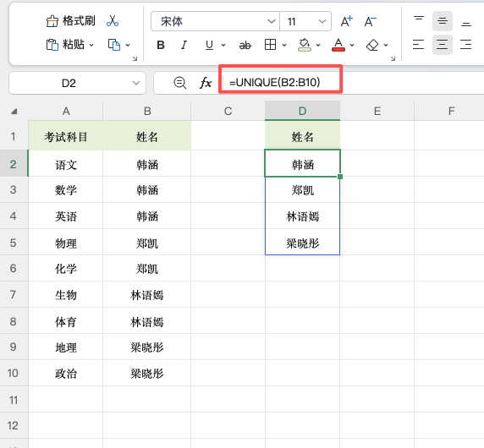Expand fill color dropdown arrow
Image resolution: width=484 pixels, height=448 pixels.
click(x=318, y=46)
